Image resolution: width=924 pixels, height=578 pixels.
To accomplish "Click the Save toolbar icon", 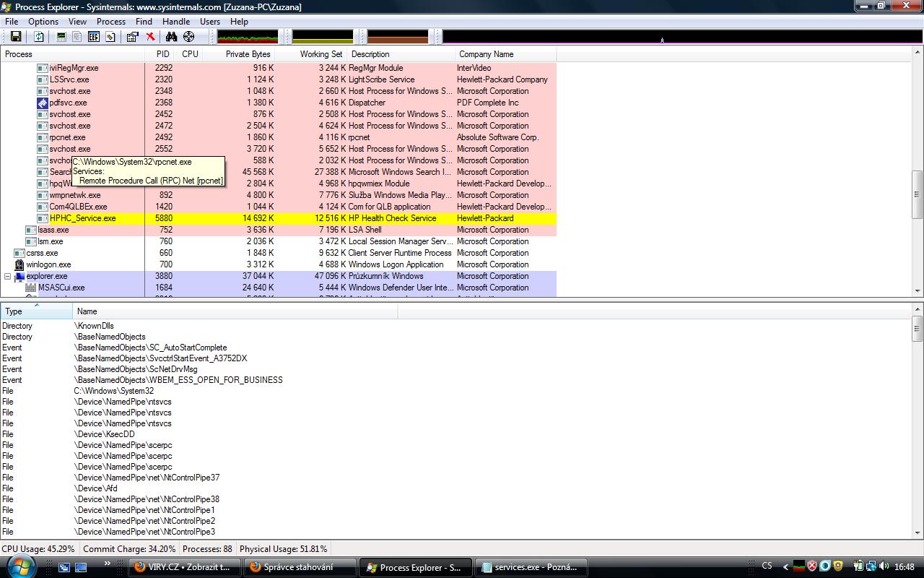I will 15,36.
